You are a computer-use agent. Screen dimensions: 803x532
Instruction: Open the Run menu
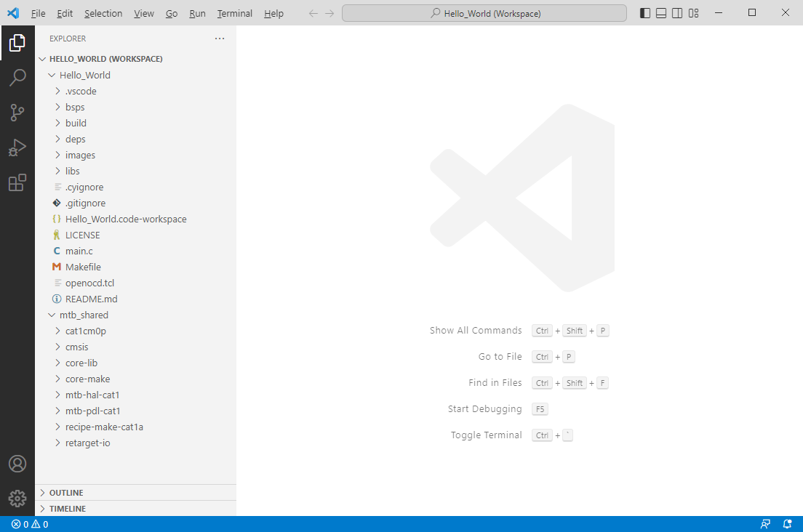(197, 13)
